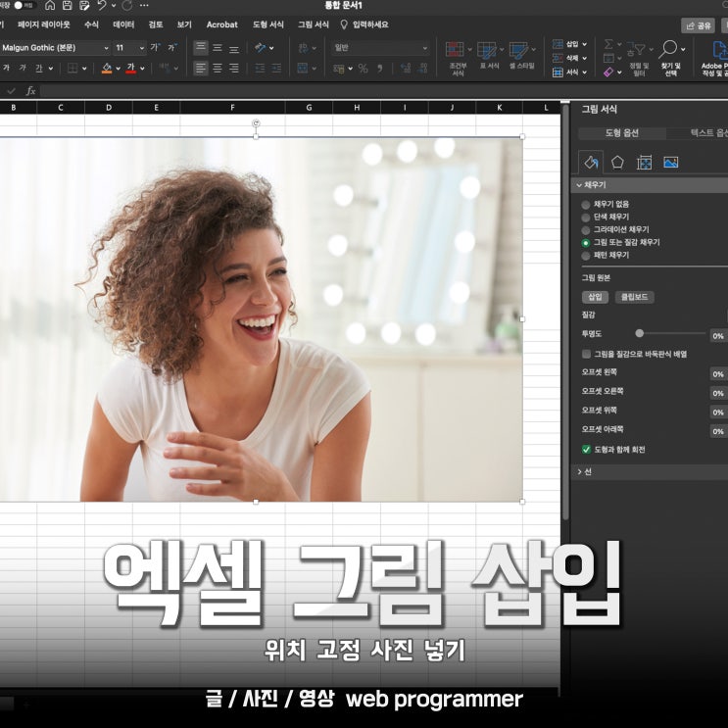The image size is (728, 728).
Task: Check Tile picture as texture checkbox
Action: [586, 354]
